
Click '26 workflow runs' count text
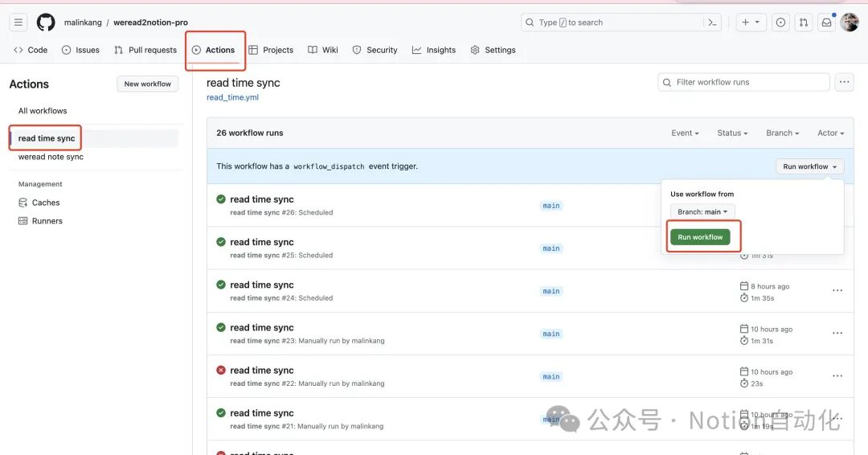[x=250, y=133]
